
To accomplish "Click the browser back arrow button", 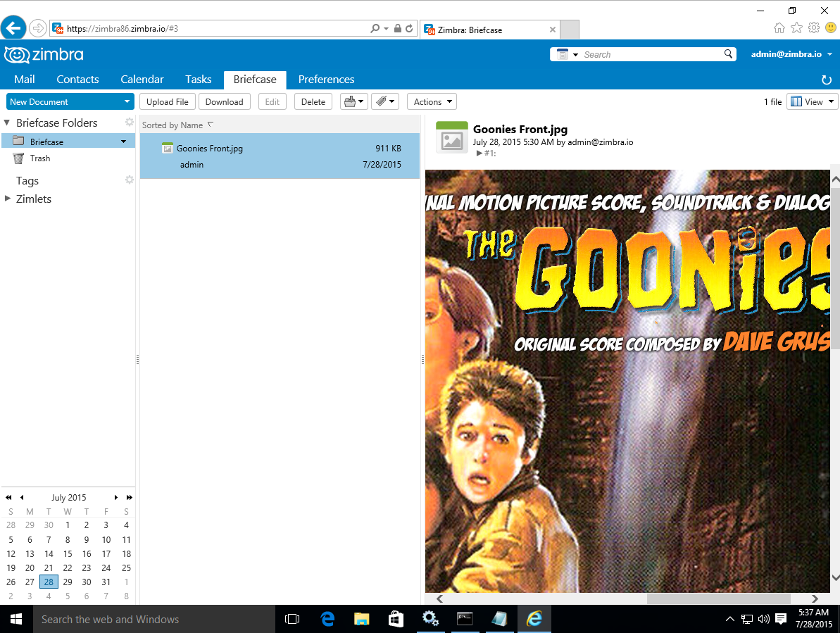I will (x=13, y=28).
